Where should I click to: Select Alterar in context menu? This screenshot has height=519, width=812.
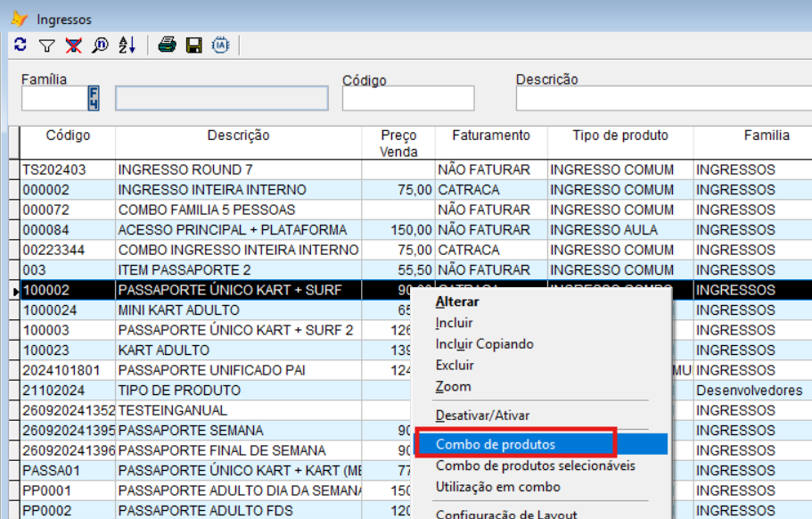[457, 301]
